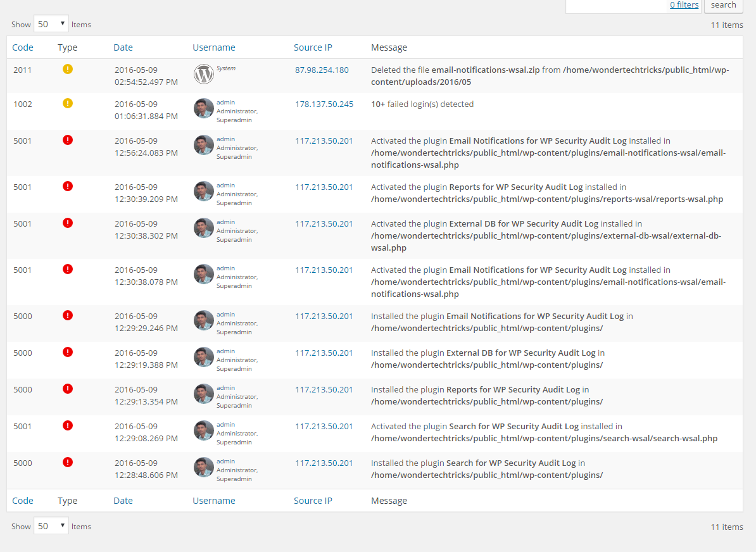Screen dimensions: 756x552
Task: Click the red alert icon at 12:29:13.354 PM
Action: [x=68, y=389]
